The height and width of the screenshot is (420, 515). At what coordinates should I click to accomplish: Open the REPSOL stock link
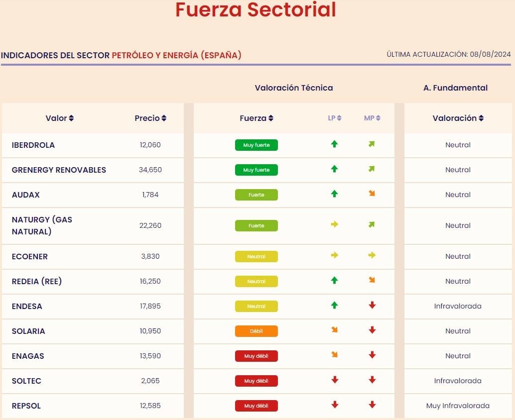coord(26,406)
